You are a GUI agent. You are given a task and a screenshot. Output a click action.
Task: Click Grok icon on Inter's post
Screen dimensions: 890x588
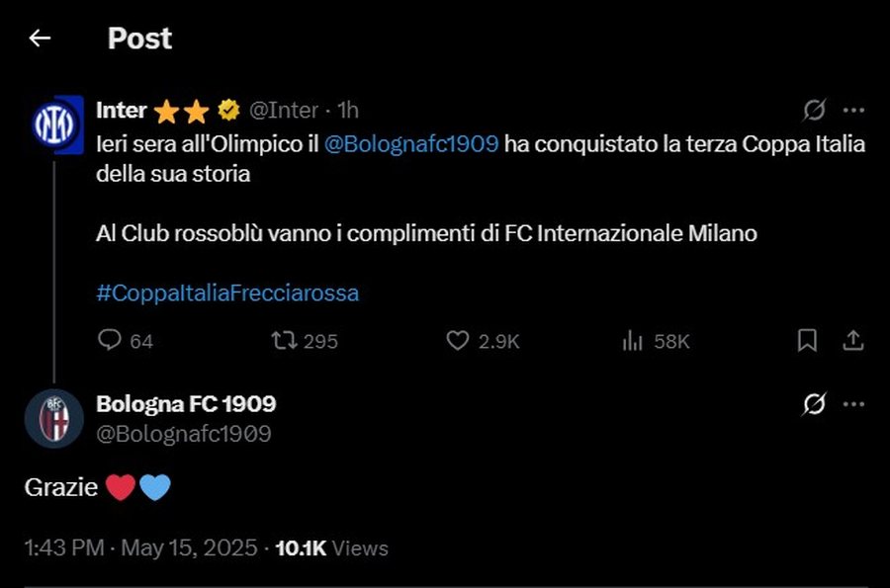point(814,110)
